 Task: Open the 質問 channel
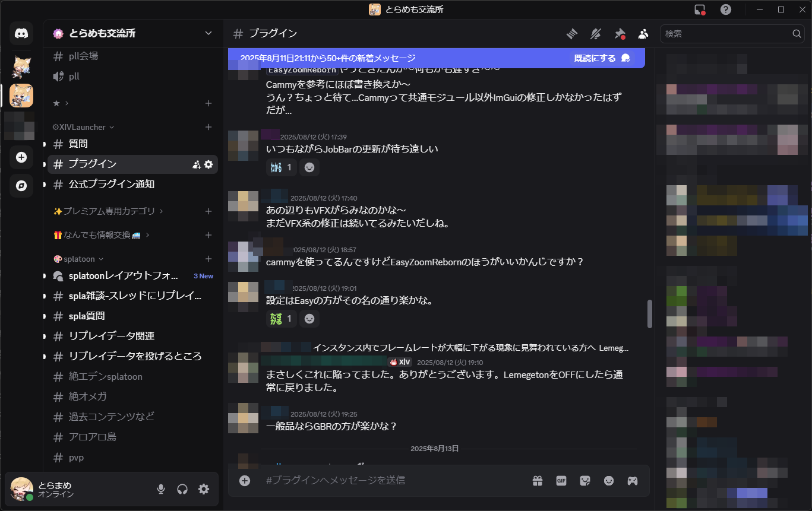point(132,144)
